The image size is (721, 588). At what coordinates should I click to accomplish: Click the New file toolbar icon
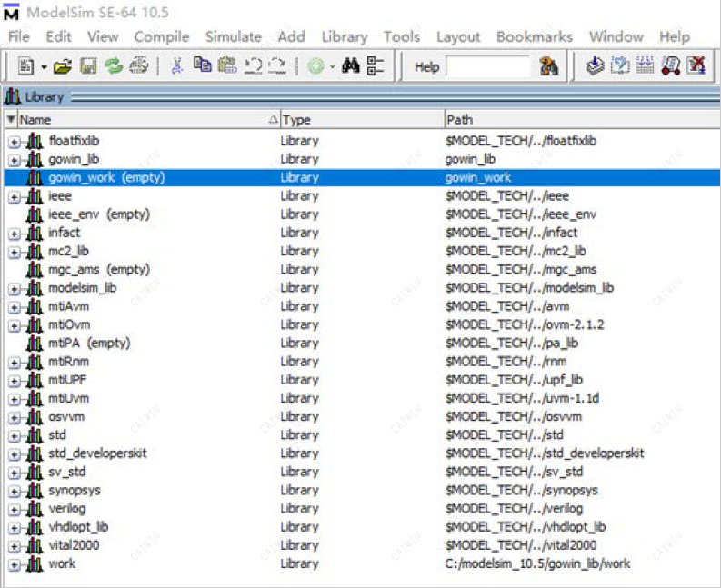26,66
